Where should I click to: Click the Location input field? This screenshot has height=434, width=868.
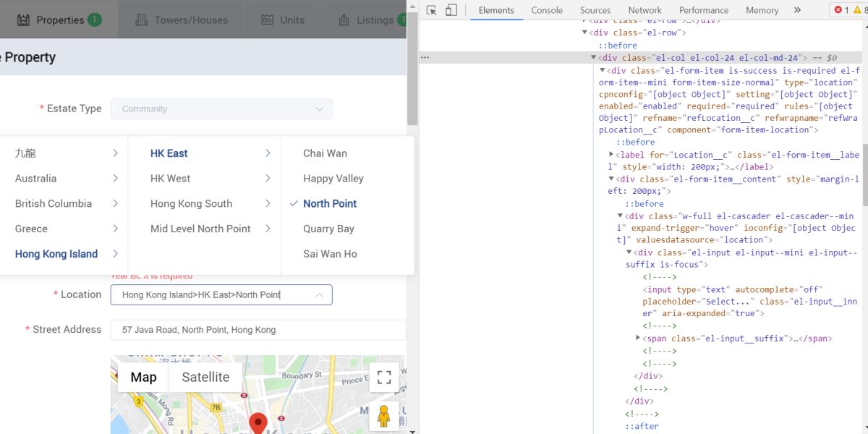pos(221,294)
